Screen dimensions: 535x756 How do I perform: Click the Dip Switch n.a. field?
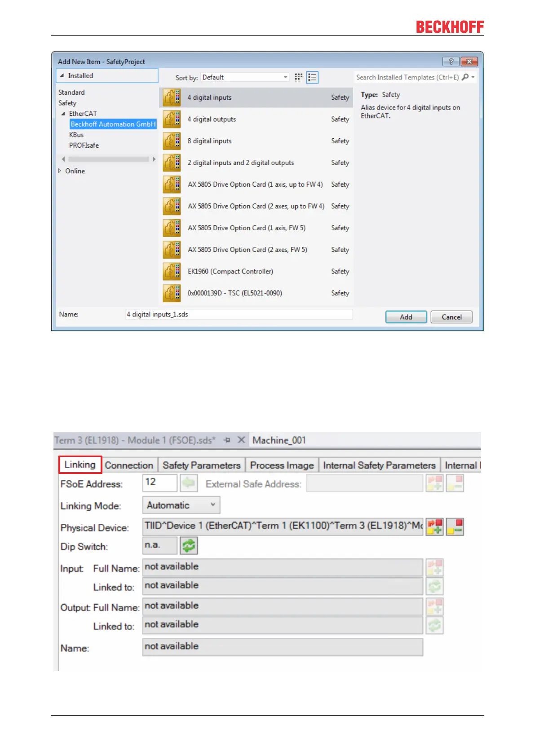pos(160,545)
